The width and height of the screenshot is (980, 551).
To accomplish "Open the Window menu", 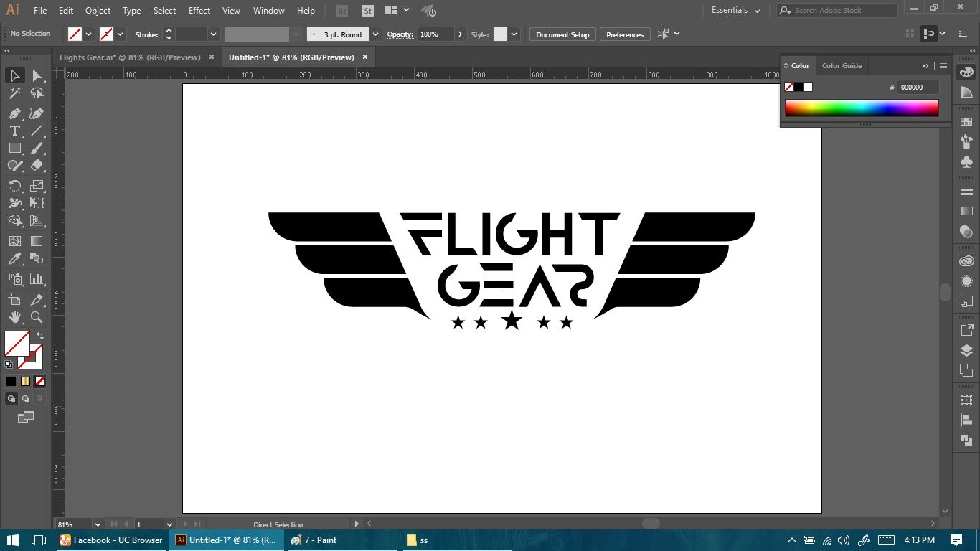I will click(269, 11).
